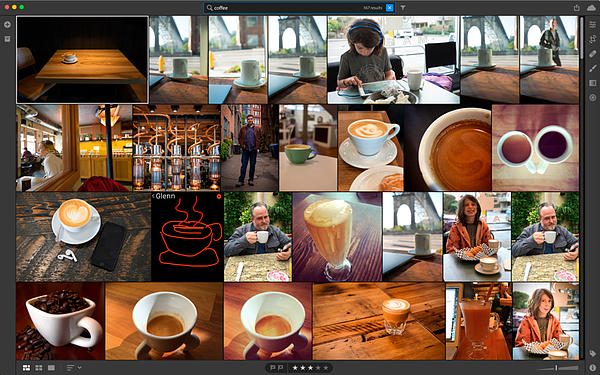Open the Add Photos plus icon
Screen dimensions: 600x375
(7, 24)
